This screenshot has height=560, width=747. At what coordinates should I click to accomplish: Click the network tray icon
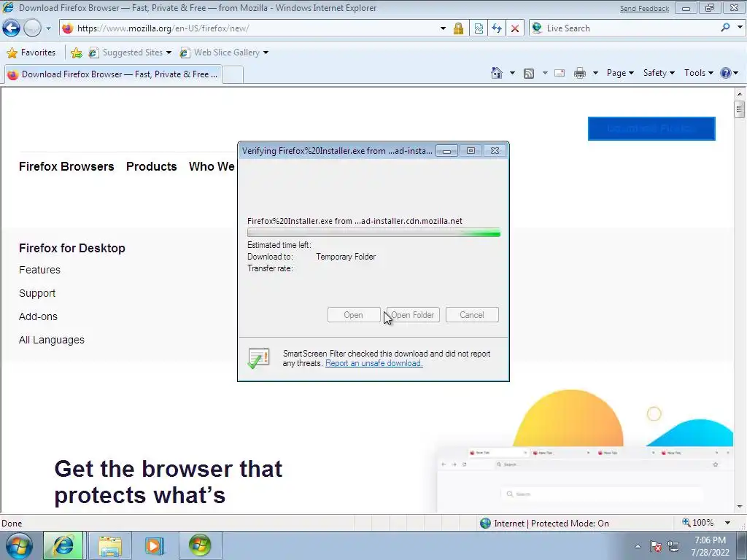point(673,546)
